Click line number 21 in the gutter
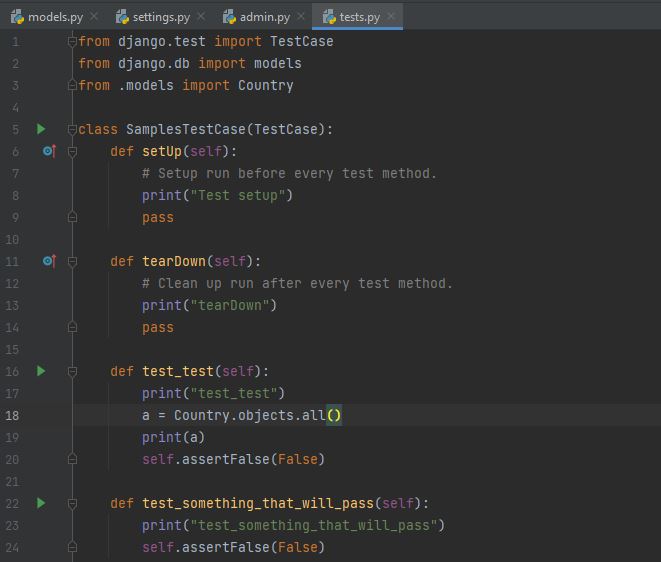661x562 pixels. click(12, 481)
